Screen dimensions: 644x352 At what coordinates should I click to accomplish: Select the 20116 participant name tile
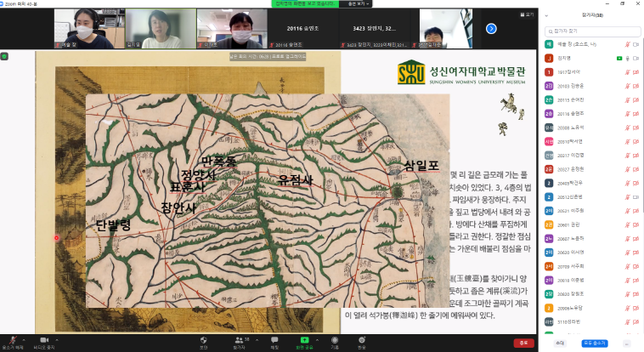(x=302, y=29)
